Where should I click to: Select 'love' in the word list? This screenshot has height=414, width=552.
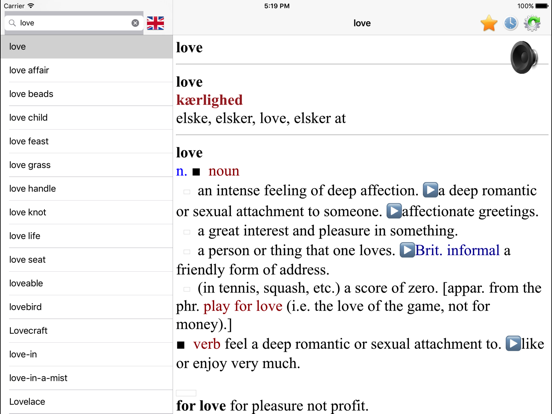87,47
